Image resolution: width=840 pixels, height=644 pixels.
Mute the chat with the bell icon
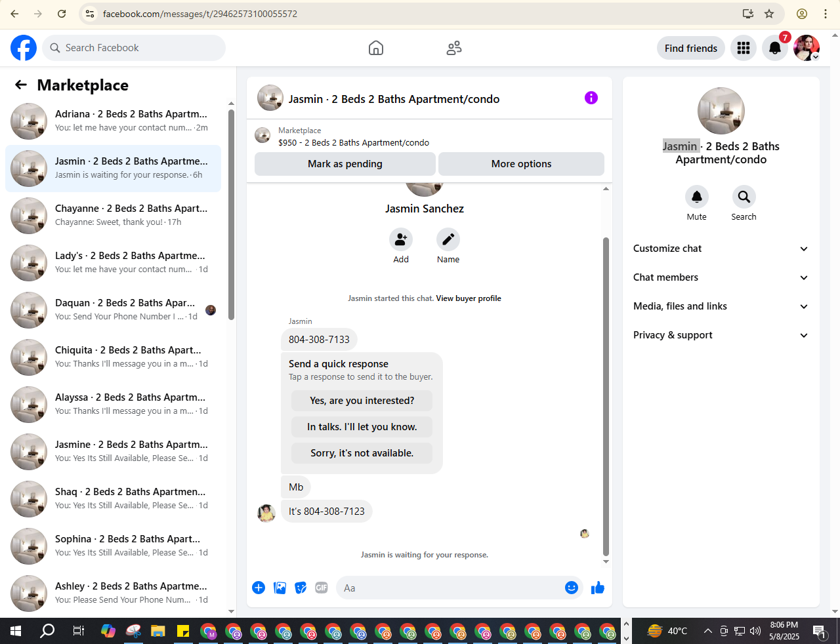[x=697, y=197]
